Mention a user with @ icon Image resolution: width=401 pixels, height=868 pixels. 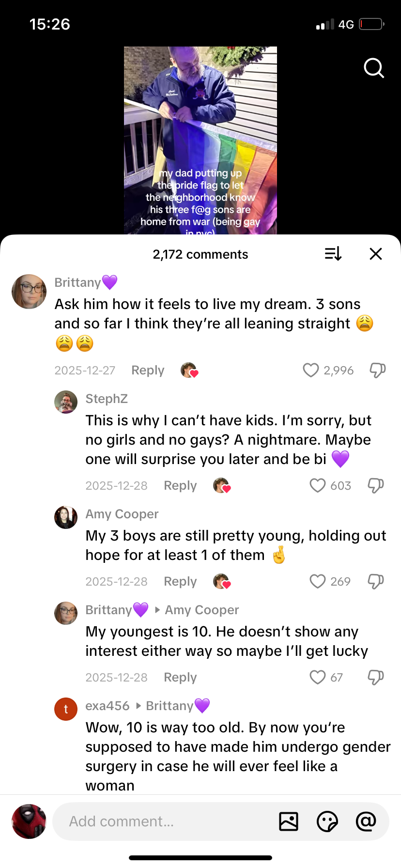(x=366, y=821)
